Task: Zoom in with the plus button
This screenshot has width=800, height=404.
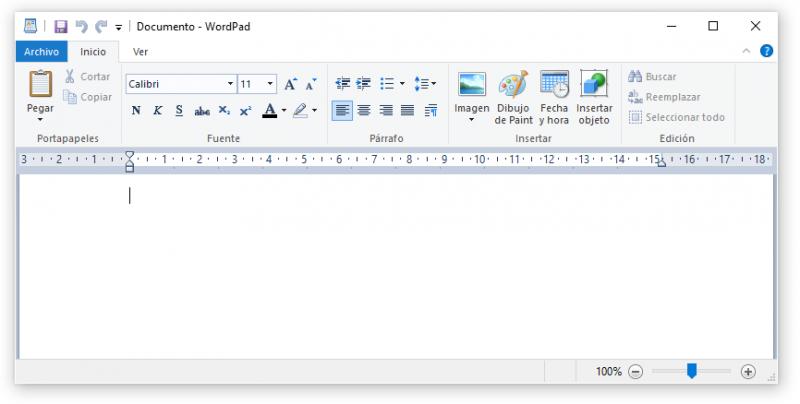Action: tap(748, 372)
